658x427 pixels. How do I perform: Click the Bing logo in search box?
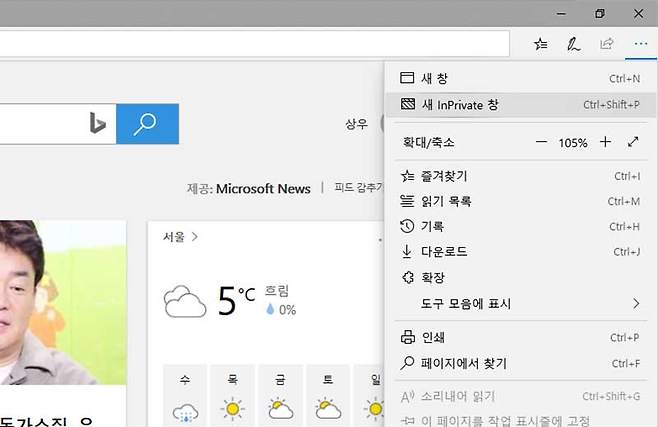(97, 123)
